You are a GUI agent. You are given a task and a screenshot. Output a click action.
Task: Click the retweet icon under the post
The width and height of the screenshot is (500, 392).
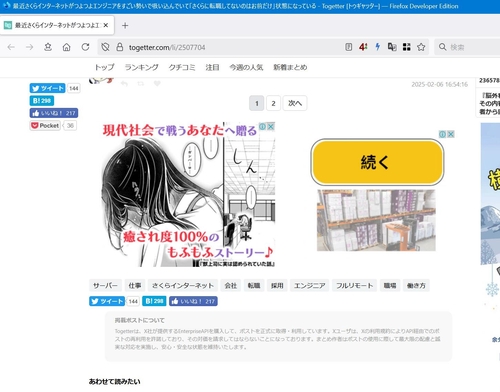coord(141,84)
